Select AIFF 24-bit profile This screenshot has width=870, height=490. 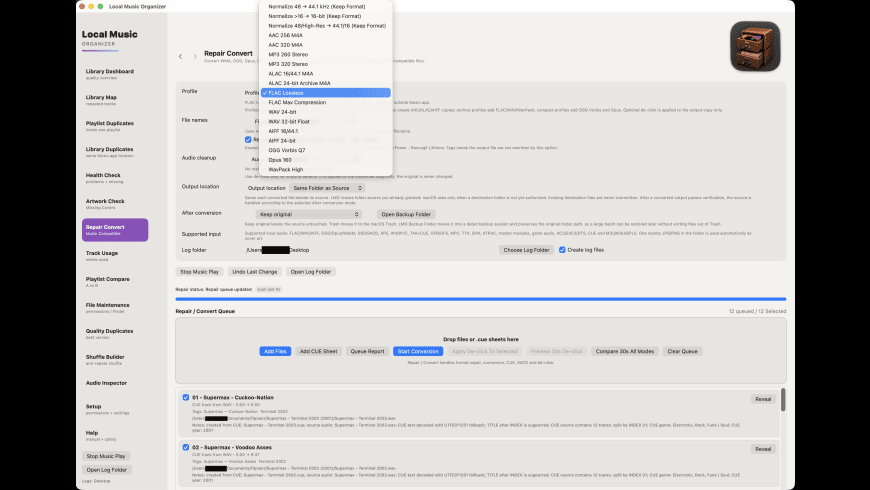pyautogui.click(x=326, y=141)
